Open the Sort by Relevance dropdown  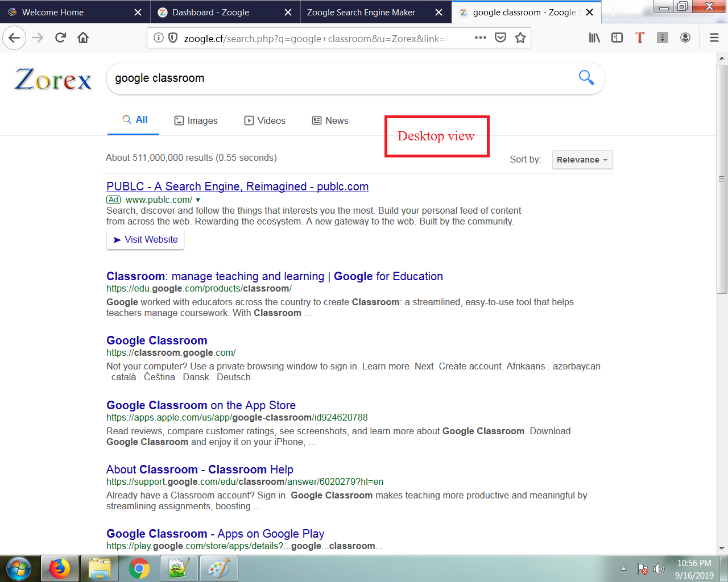[x=582, y=160]
